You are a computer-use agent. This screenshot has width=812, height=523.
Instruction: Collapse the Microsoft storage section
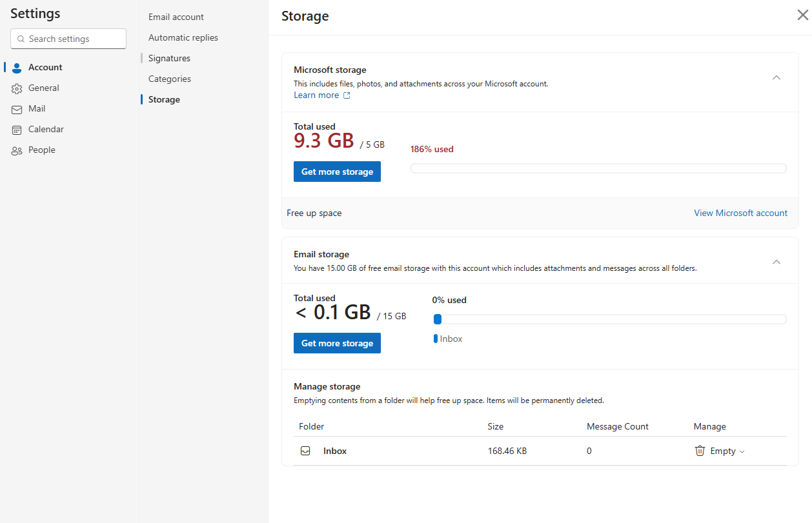click(x=776, y=77)
